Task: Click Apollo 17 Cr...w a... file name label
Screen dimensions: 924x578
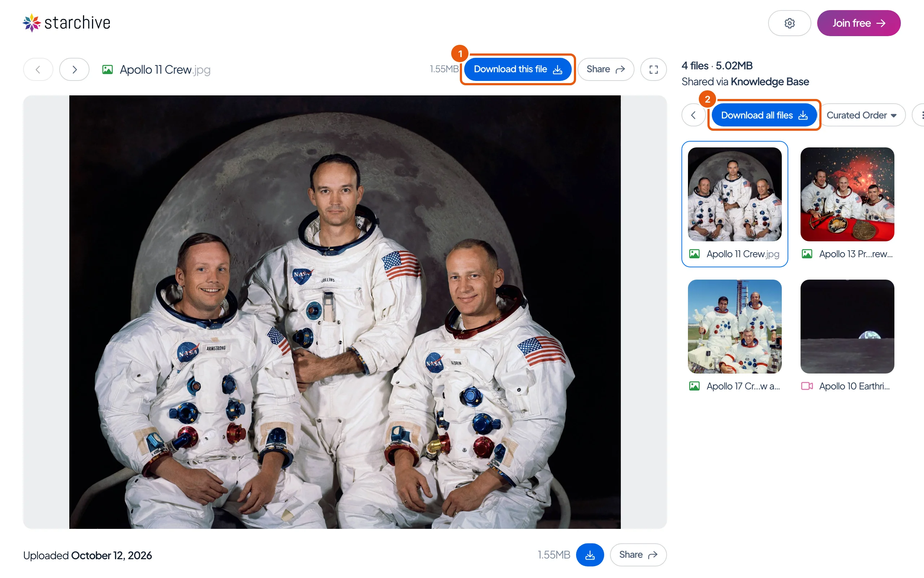Action: pyautogui.click(x=743, y=386)
